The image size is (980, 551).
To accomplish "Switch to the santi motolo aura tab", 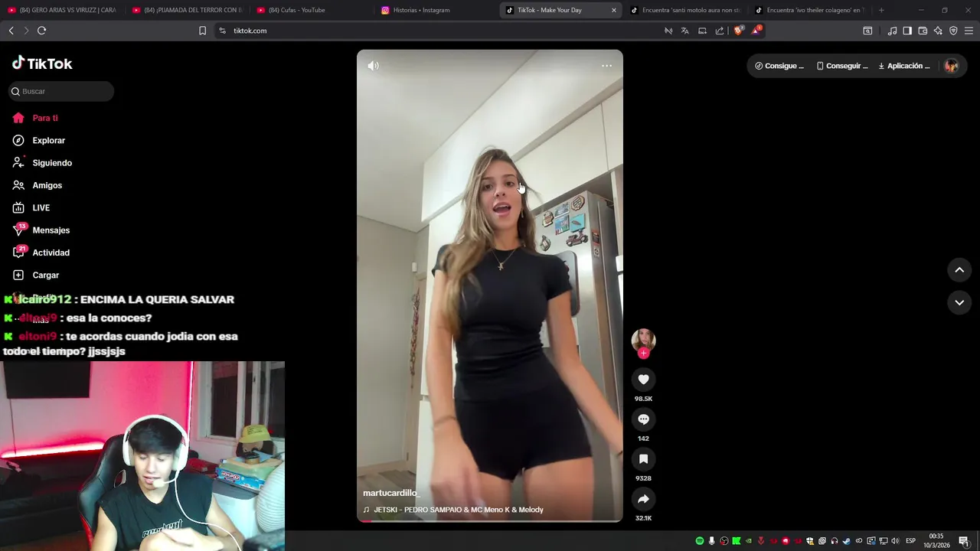I will [x=685, y=10].
